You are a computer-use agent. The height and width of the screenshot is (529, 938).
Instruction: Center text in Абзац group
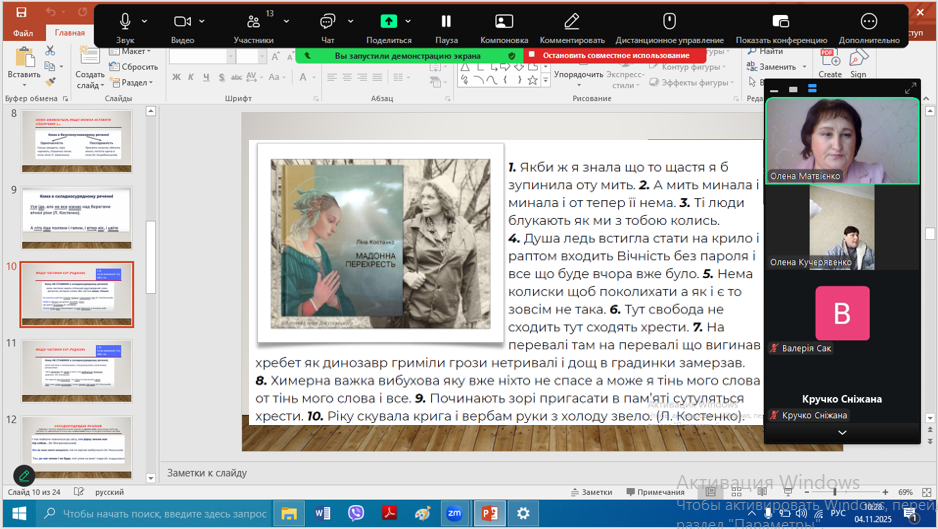click(x=347, y=77)
